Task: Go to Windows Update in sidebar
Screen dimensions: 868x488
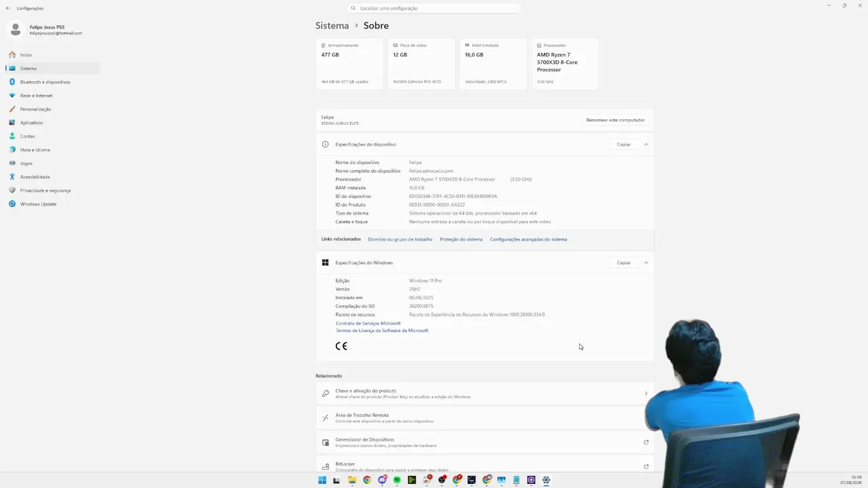Action: pyautogui.click(x=53, y=204)
